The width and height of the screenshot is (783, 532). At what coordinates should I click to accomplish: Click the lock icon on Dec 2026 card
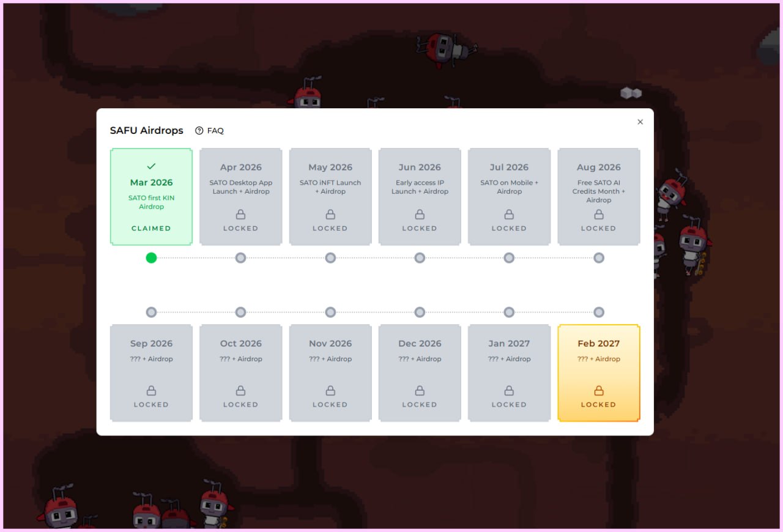click(x=420, y=391)
